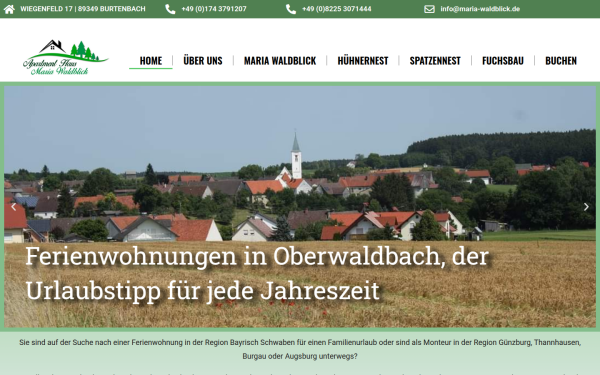The width and height of the screenshot is (600, 375).
Task: Open the Apartment Haus Maria Waldblick logo
Action: point(65,57)
